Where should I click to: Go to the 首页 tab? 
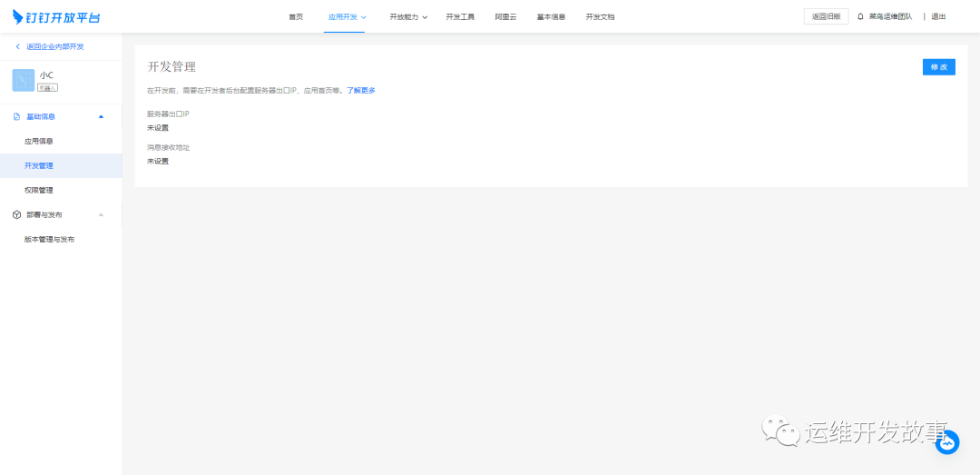[x=296, y=16]
